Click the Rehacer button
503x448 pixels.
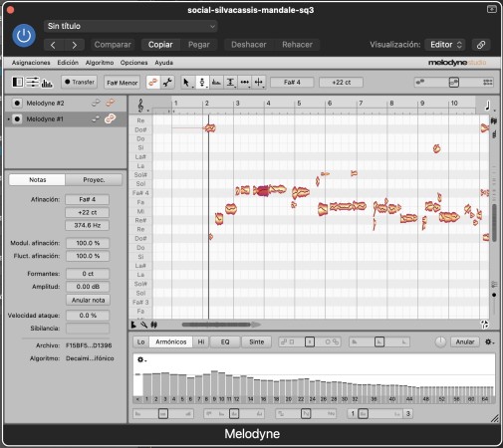click(x=297, y=45)
